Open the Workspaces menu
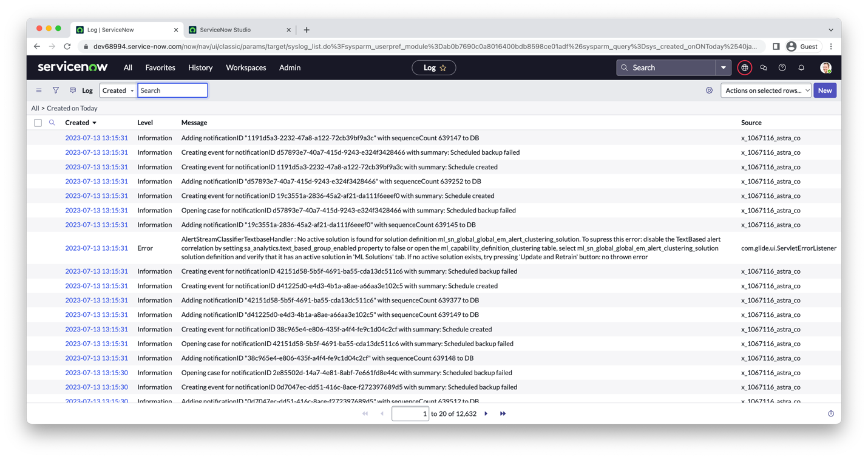 tap(246, 67)
